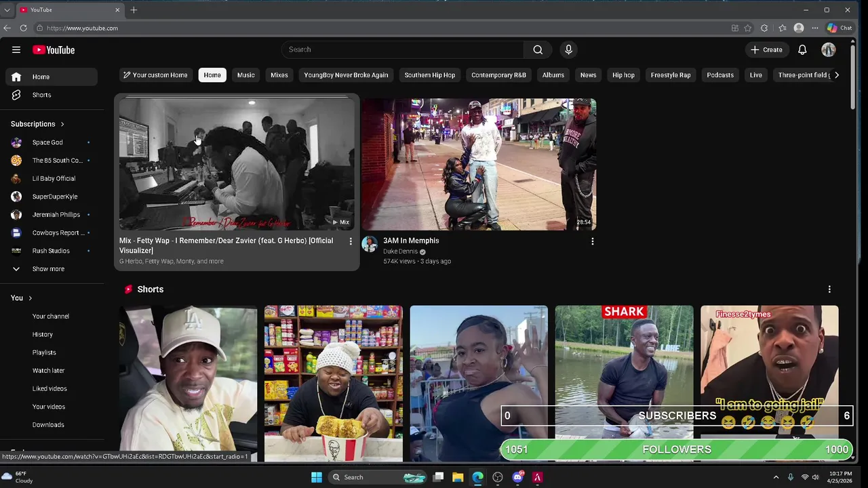Select the Albums filter chip
868x488 pixels.
pos(553,75)
